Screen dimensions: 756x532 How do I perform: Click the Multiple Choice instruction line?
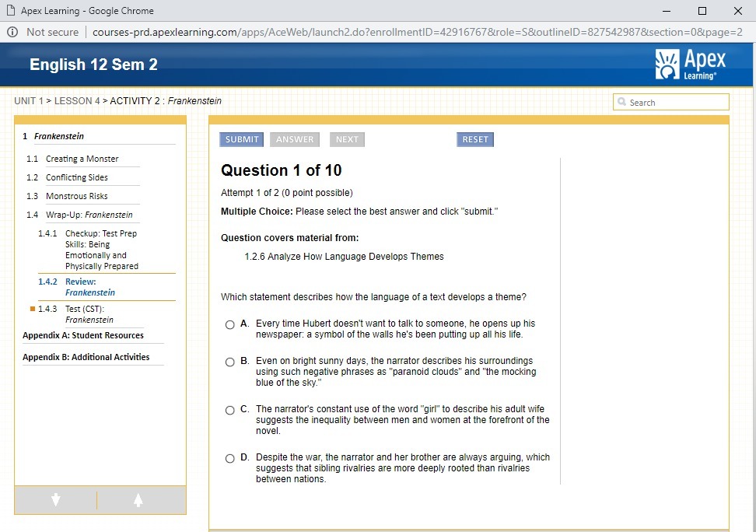359,212
